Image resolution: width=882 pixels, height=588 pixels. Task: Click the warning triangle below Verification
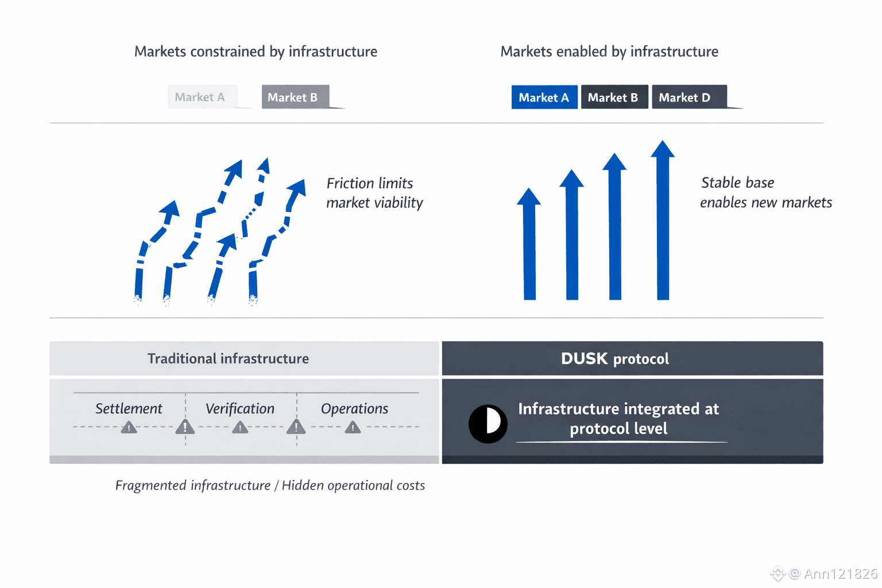click(x=240, y=427)
